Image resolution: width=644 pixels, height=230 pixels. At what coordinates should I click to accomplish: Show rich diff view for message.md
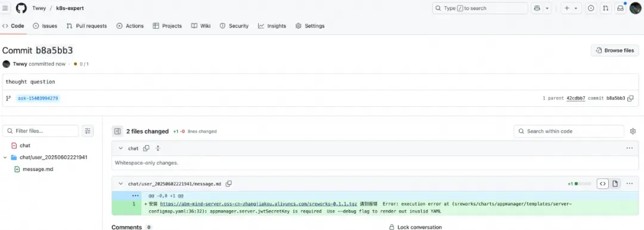pos(615,183)
